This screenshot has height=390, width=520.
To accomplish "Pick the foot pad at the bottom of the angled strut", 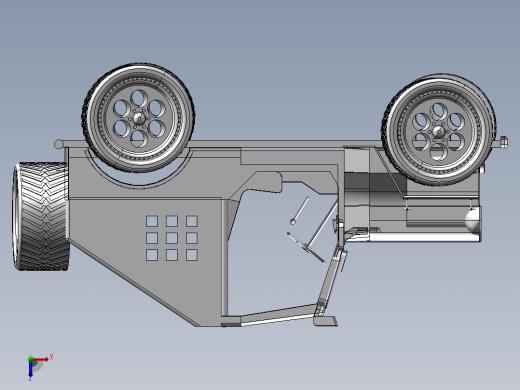I will 325,321.
